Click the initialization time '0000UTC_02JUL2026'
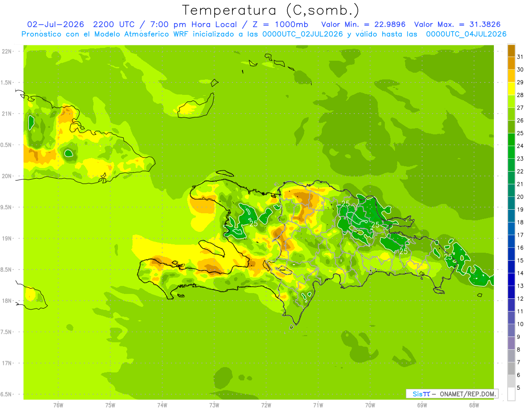 [303, 34]
